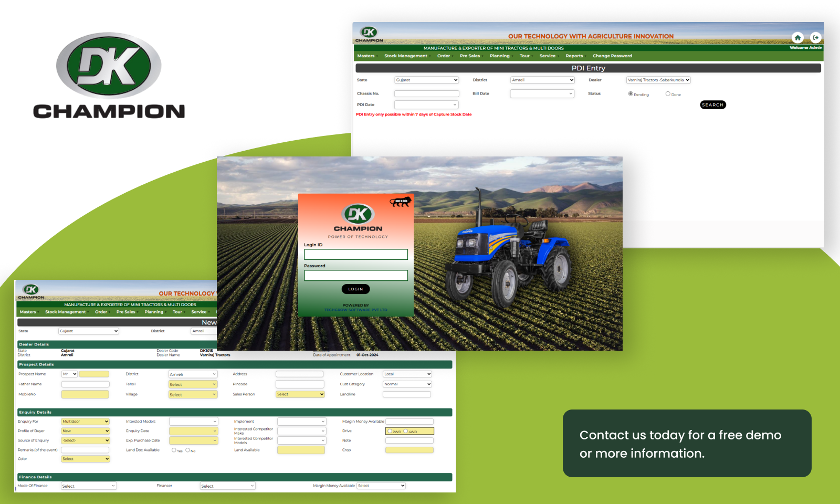Click the DK Champion logo on the login panel

click(x=358, y=218)
